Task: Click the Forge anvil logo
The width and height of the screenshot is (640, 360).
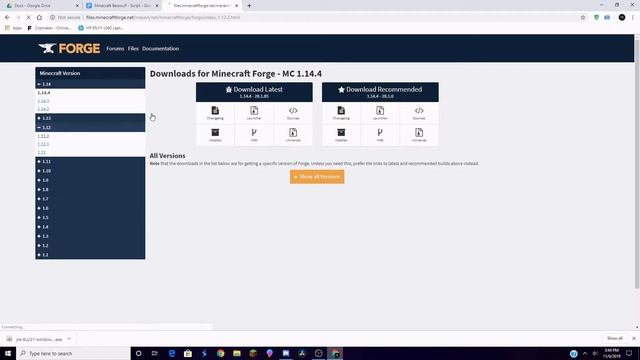Action: pos(69,49)
